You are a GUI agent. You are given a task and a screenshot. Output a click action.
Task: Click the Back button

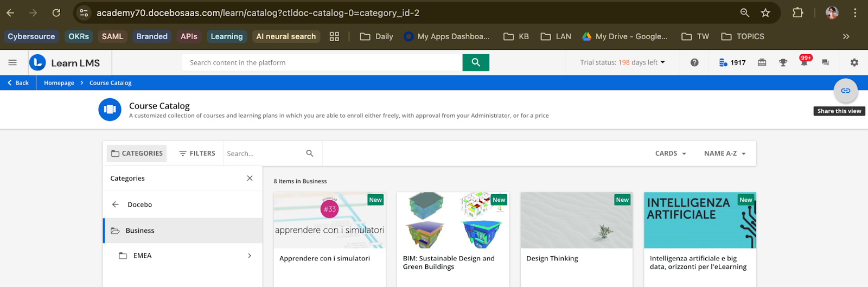[x=18, y=83]
